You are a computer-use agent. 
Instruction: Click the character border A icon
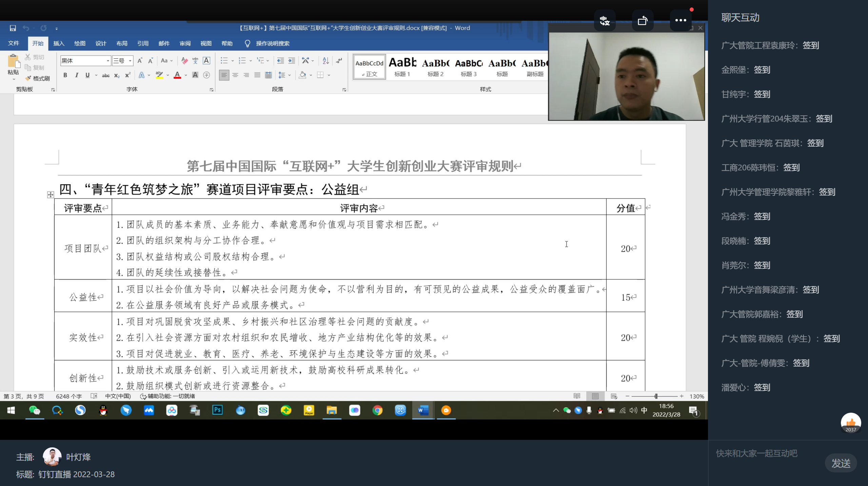tap(206, 60)
